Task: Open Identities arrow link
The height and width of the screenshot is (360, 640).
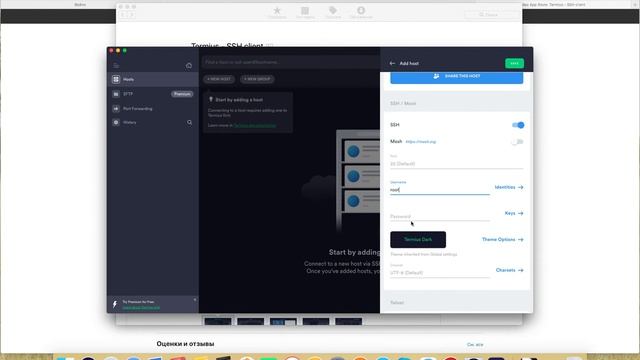Action: 509,187
